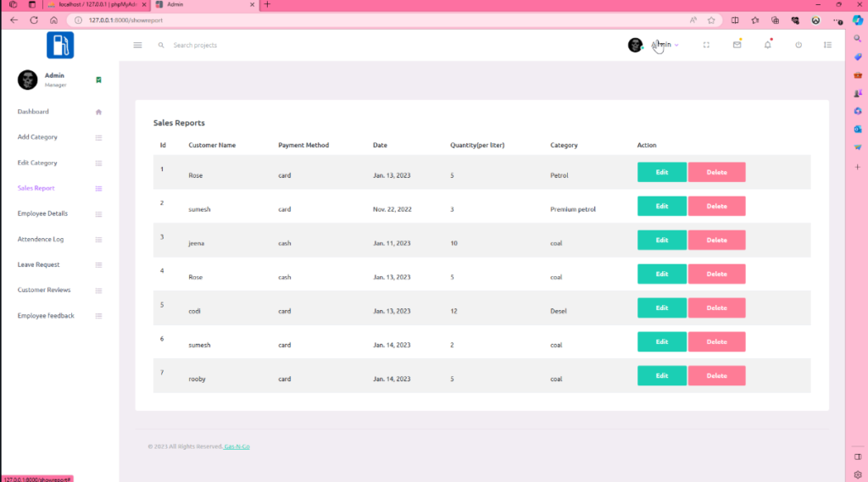Edit the codi Desel sale
The image size is (868, 482).
pos(661,307)
